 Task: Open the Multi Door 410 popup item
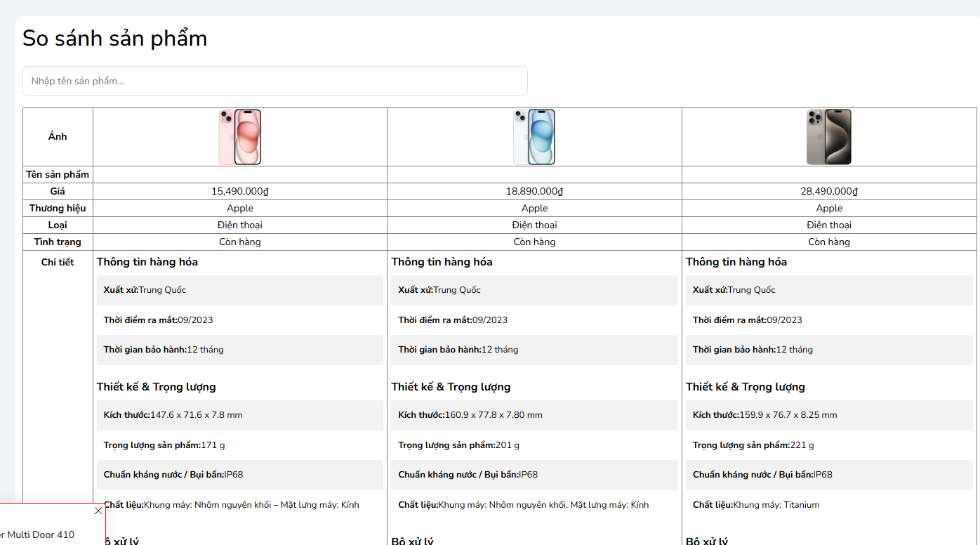pyautogui.click(x=39, y=534)
